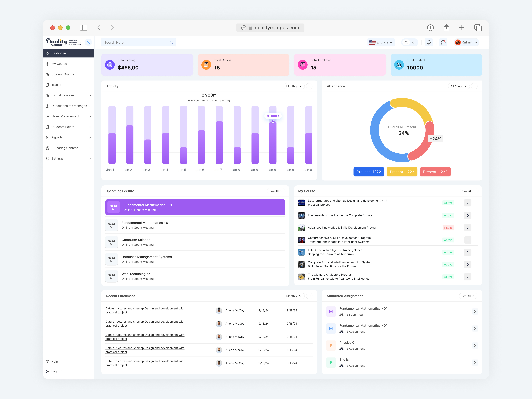Enable light mode with the sun toggle
Screen dimensions: 532x399
(x=406, y=42)
